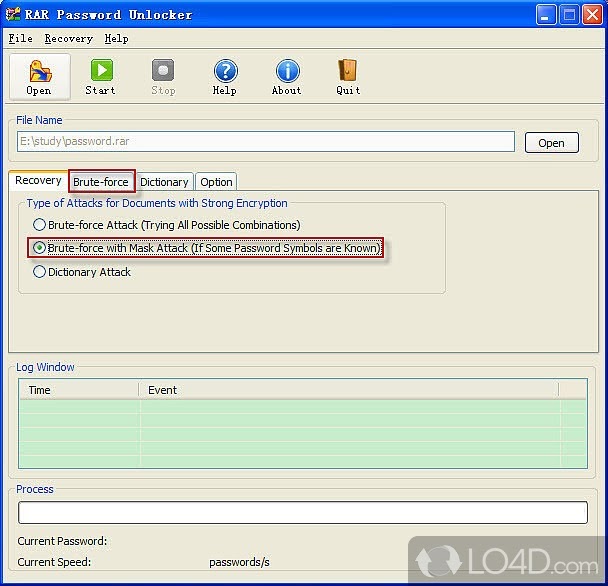Click the Event column header in Log Window
608x586 pixels.
coord(349,390)
